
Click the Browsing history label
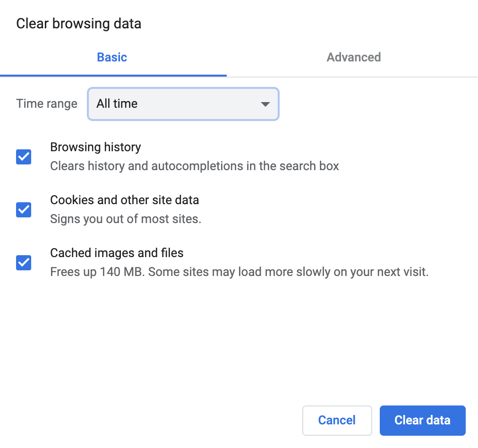click(x=95, y=147)
